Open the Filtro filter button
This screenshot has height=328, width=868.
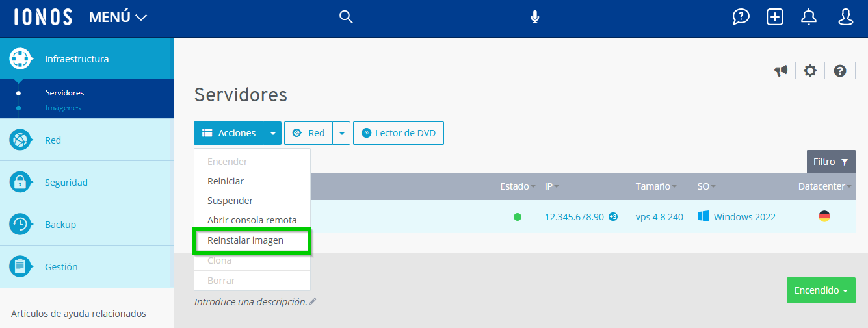click(830, 162)
